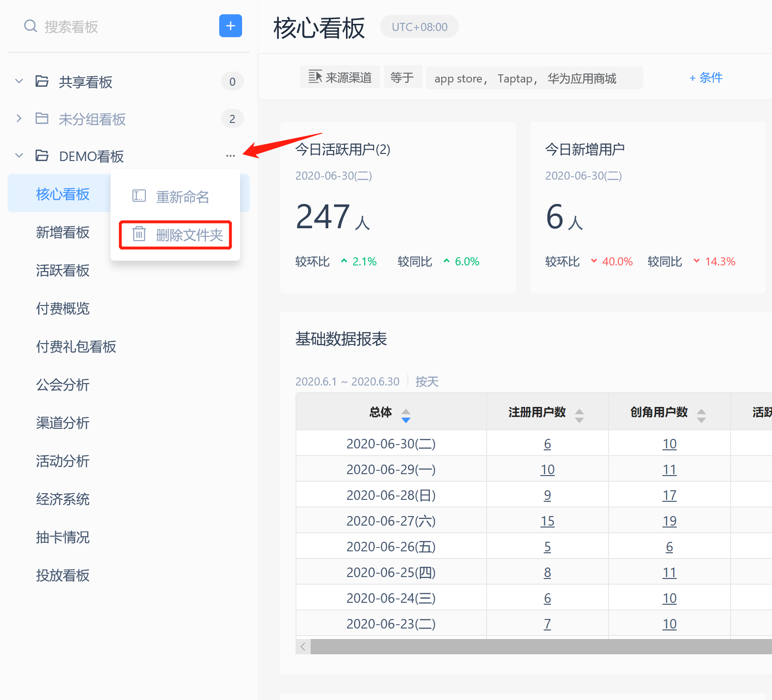The height and width of the screenshot is (700, 772).
Task: Expand the 未分组看板 folder chevron
Action: (19, 119)
